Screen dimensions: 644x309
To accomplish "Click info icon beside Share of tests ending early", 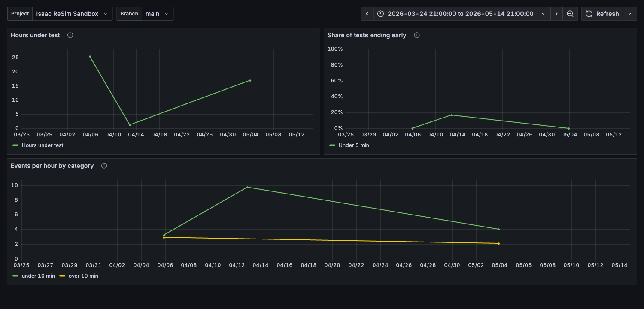I will (417, 35).
